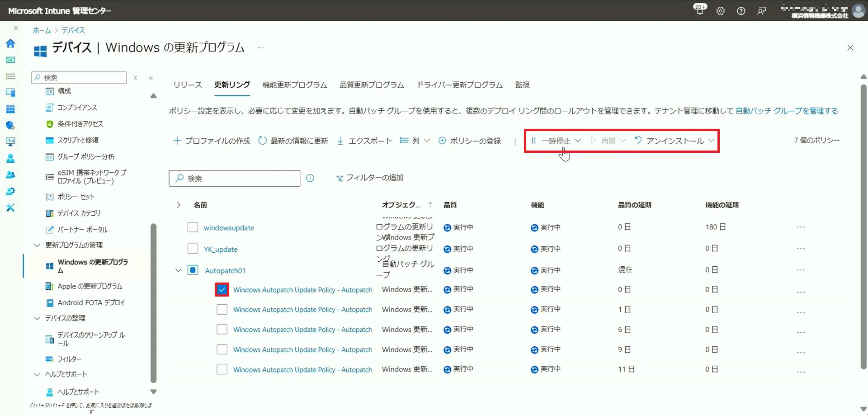Open the help question mark icon
Screen dimensions: 868x415
(741, 11)
